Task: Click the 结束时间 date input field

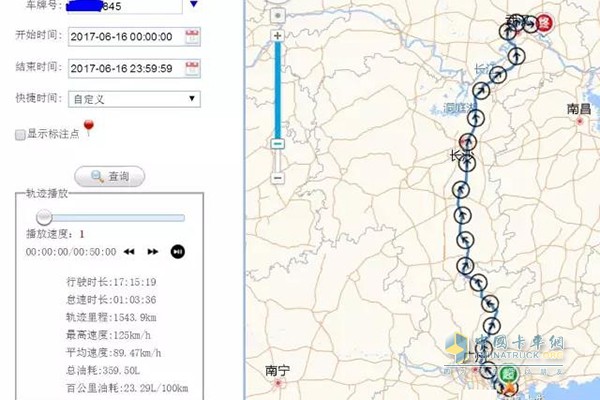Action: coord(123,68)
